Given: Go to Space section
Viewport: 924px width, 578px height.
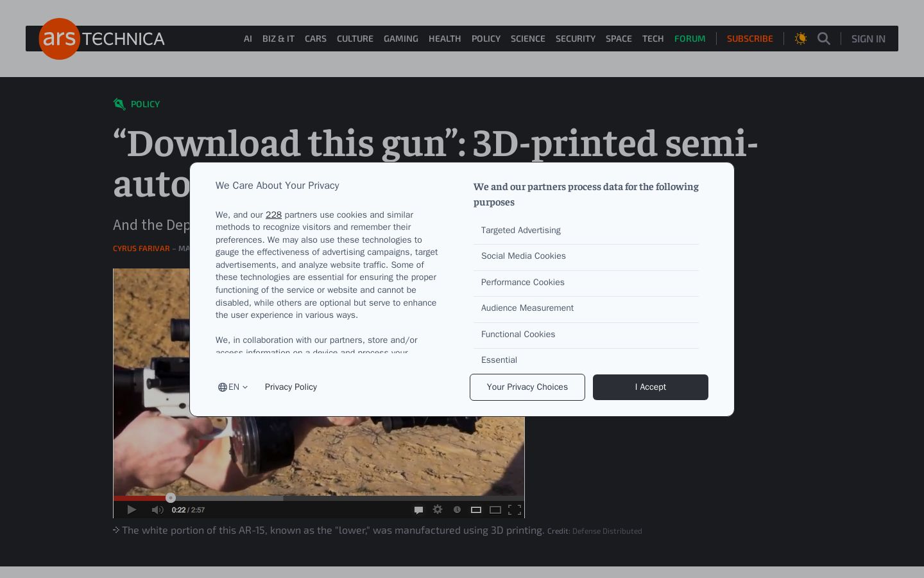Looking at the screenshot, I should coord(619,39).
